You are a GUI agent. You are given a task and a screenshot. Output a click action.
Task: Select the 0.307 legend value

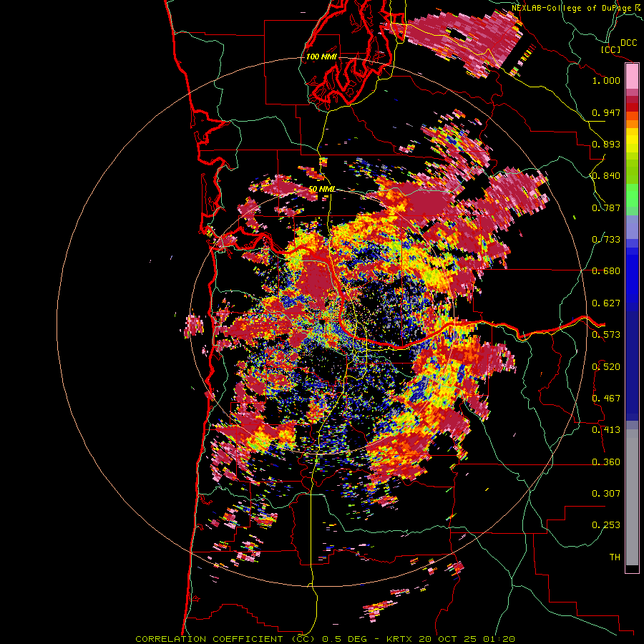pos(606,494)
